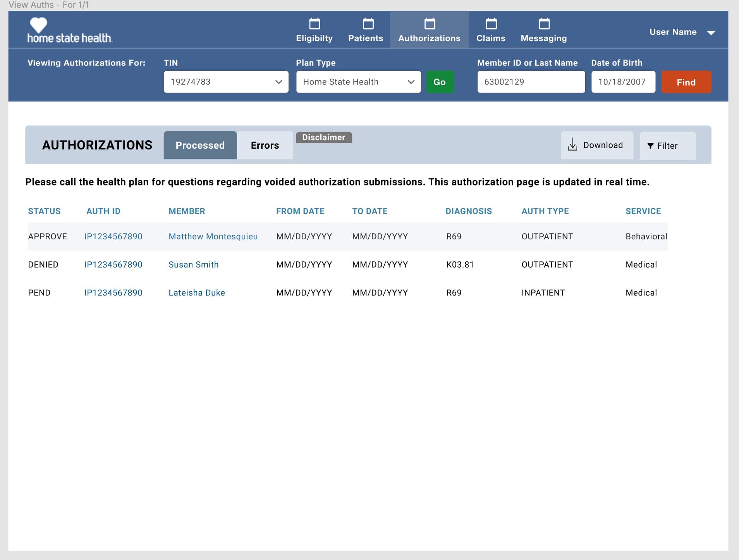
Task: Click the green Go button
Action: tap(440, 82)
